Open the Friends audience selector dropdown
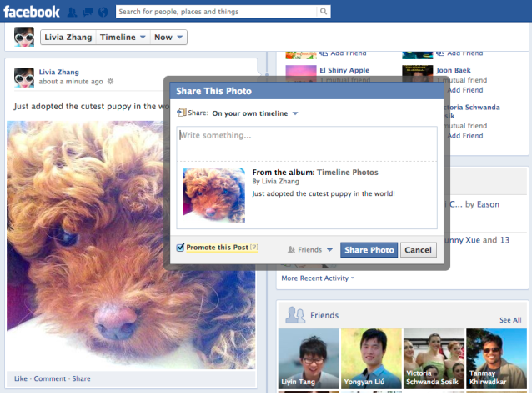 (x=310, y=249)
